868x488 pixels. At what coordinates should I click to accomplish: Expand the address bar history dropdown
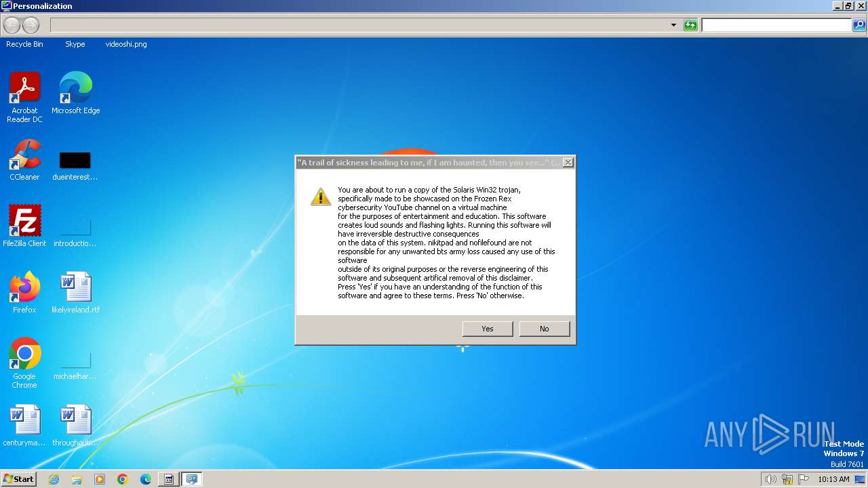[673, 25]
